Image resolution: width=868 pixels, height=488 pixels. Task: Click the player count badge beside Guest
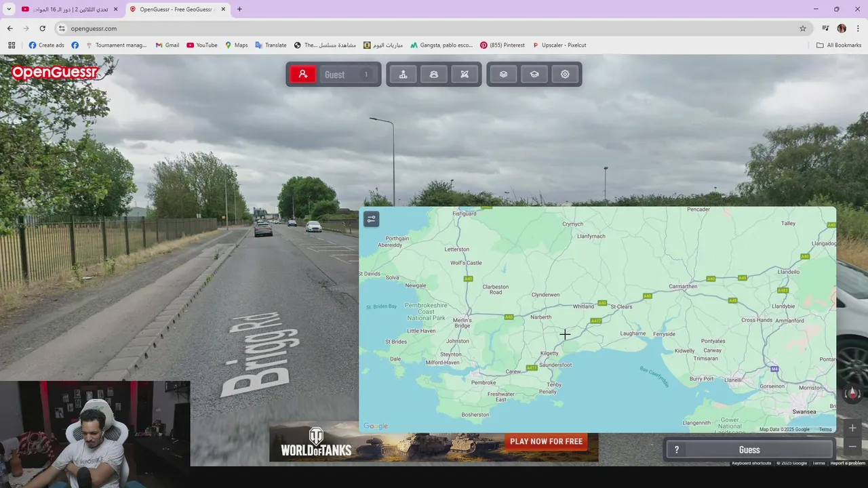pos(366,75)
